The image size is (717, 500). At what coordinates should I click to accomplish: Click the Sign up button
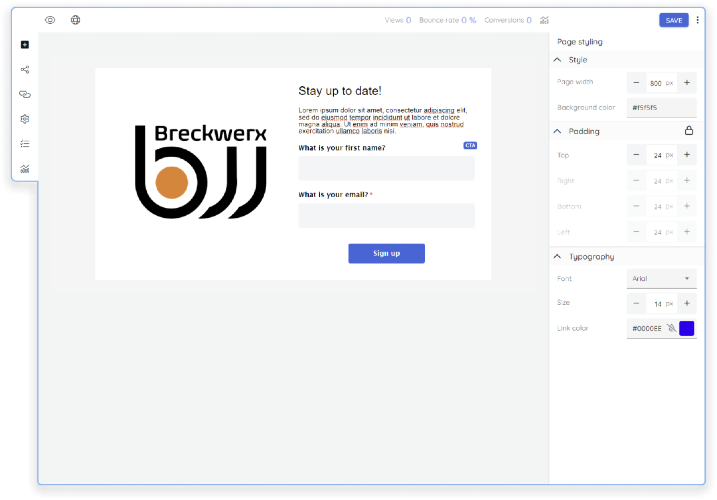386,253
